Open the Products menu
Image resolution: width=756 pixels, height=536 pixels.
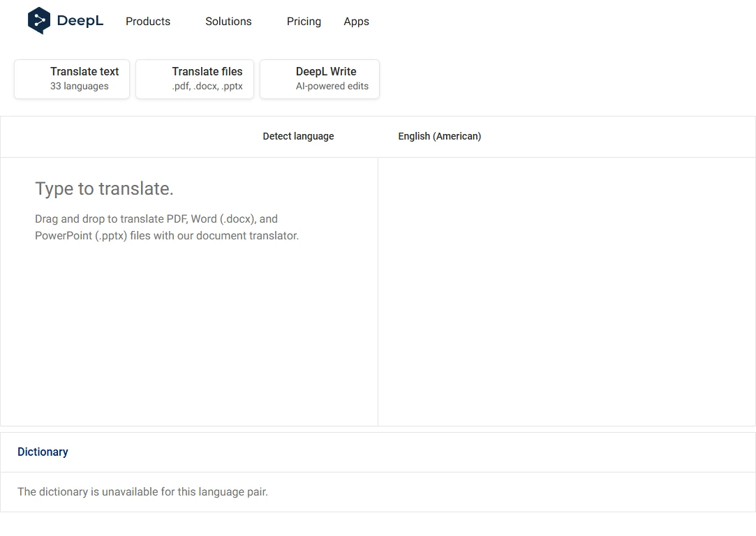[x=148, y=21]
